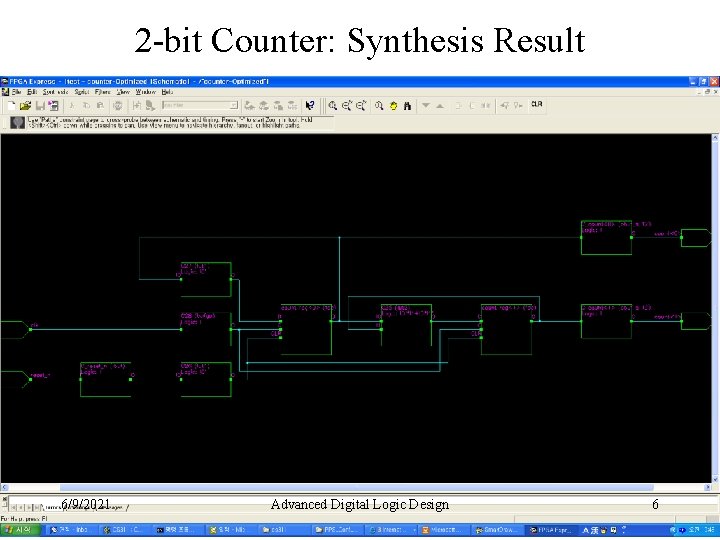
Task: Click the context help arrow-question icon
Action: (310, 106)
